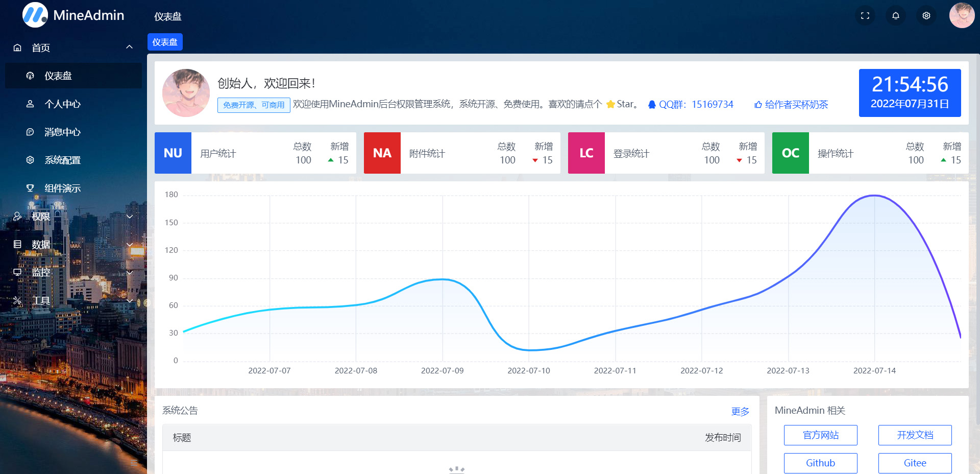This screenshot has width=980, height=474.
Task: Click the gear icon beside 系统配置
Action: pos(30,160)
